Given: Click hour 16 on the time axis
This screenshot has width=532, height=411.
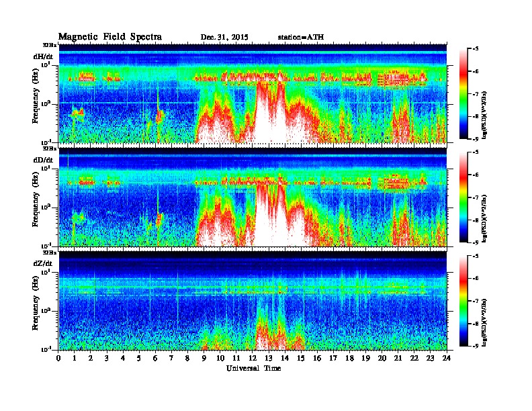Looking at the screenshot, I should point(317,358).
